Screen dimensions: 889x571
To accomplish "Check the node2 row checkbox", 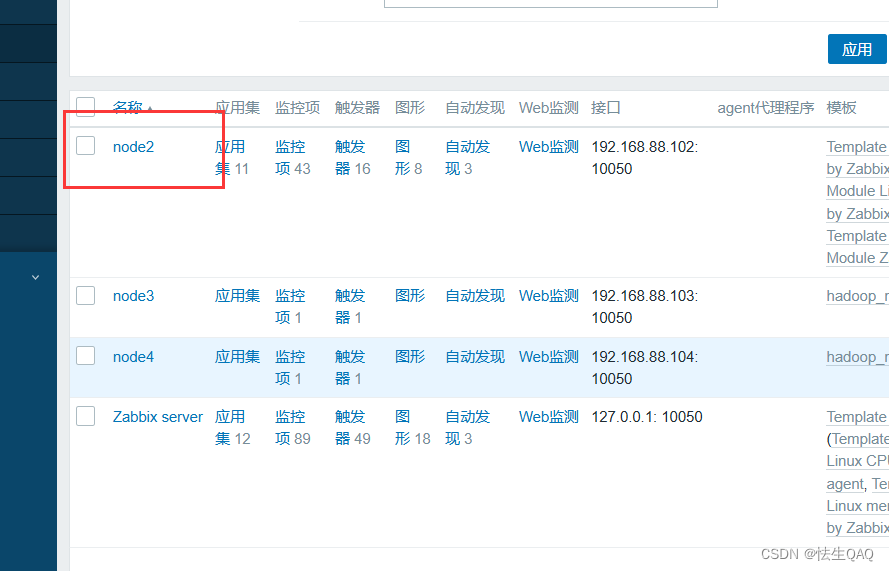I will click(86, 146).
